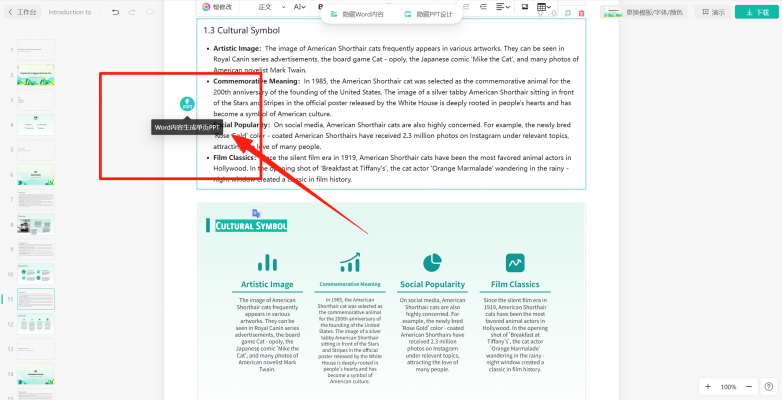Click 更换模板/字体/颜色 button

(644, 12)
